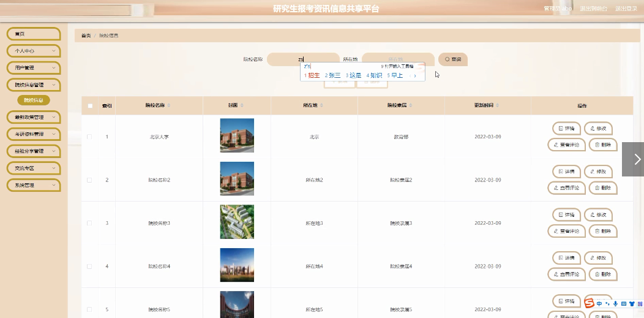Click 修改 in the 北京大学 row

coord(598,129)
